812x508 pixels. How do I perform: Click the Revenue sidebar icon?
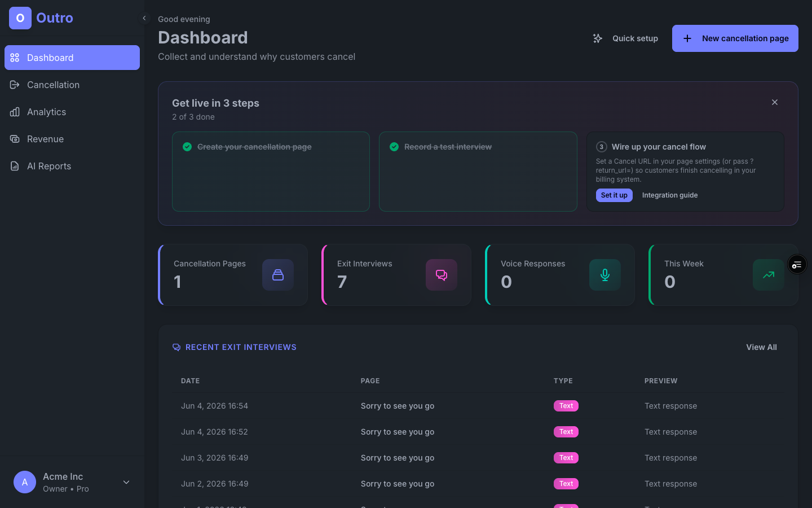15,139
